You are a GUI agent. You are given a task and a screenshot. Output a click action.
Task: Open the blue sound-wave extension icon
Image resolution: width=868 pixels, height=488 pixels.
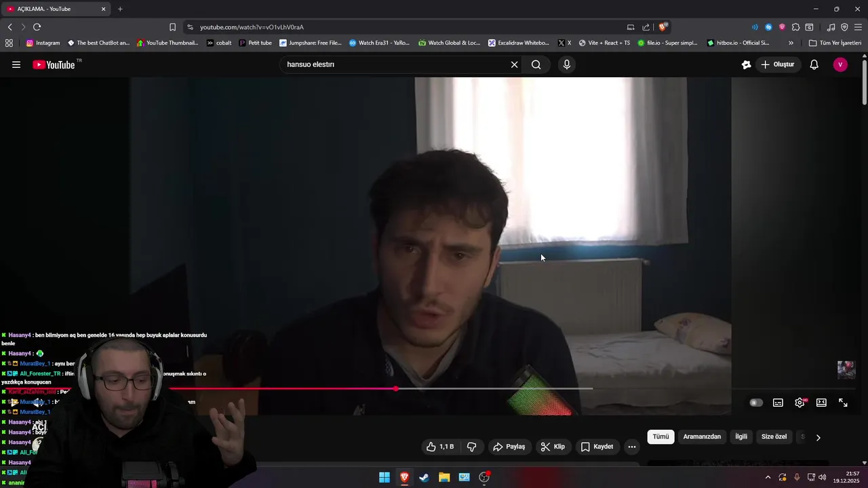pyautogui.click(x=755, y=27)
